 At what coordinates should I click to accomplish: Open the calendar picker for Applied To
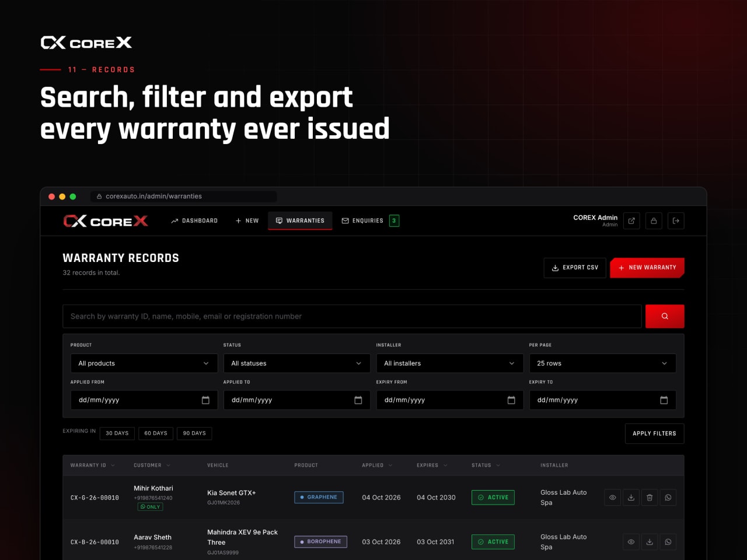[358, 400]
